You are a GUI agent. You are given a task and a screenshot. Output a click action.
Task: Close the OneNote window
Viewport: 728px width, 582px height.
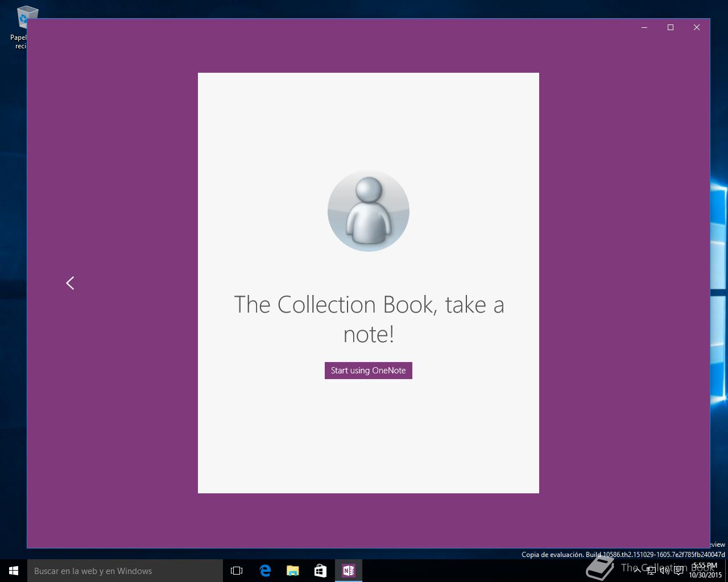pyautogui.click(x=697, y=27)
